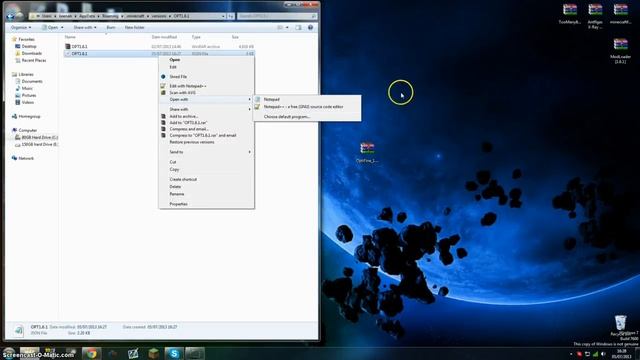Screen dimensions: 640x360
Task: Sort files by the Type column header
Action: [x=196, y=37]
